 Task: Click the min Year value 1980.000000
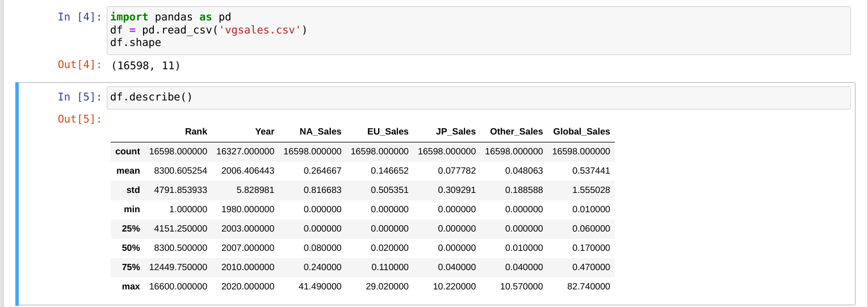tap(248, 209)
